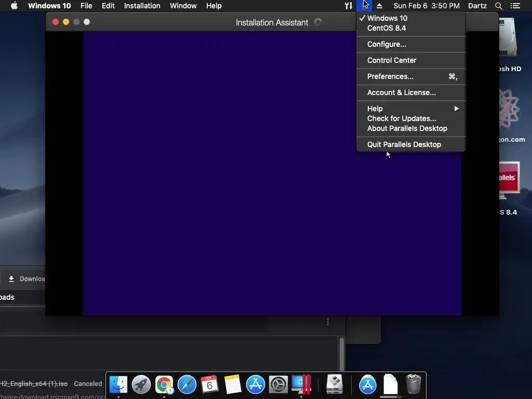
Task: Click the microsoft.com download URL in Chrome
Action: pos(52,396)
